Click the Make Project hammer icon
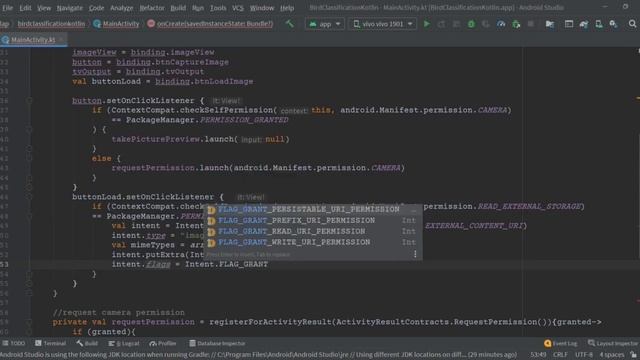 tap(290, 24)
